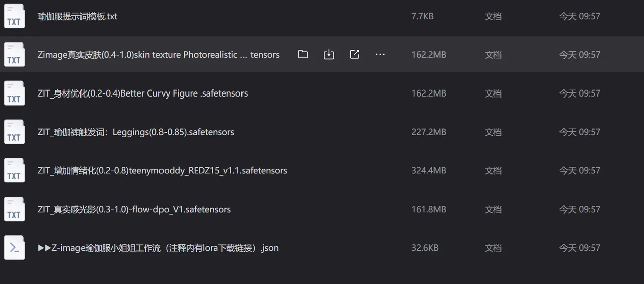The image size is (644, 284).
Task: Open more options for Zimage file
Action: [x=380, y=54]
